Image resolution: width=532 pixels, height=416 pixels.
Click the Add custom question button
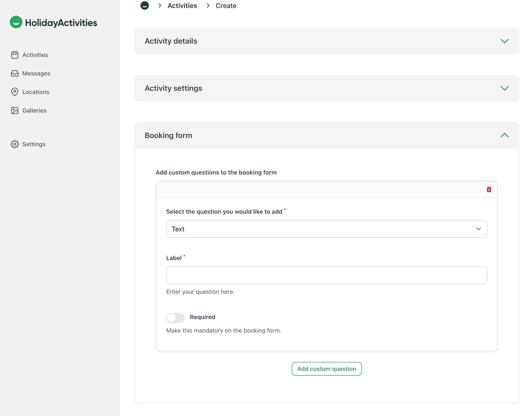(327, 369)
